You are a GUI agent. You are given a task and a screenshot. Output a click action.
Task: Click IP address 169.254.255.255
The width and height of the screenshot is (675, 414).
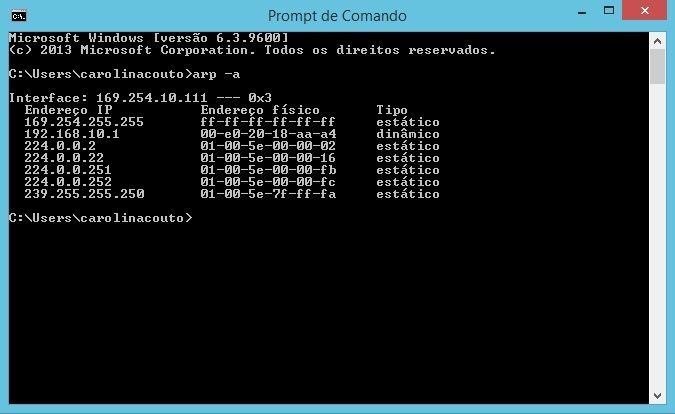[84, 122]
